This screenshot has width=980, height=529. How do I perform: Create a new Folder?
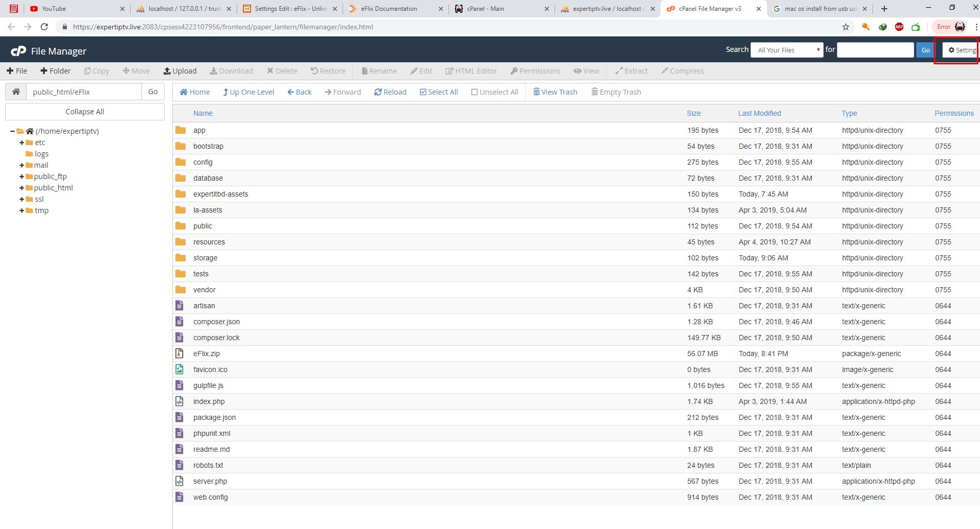(x=56, y=71)
